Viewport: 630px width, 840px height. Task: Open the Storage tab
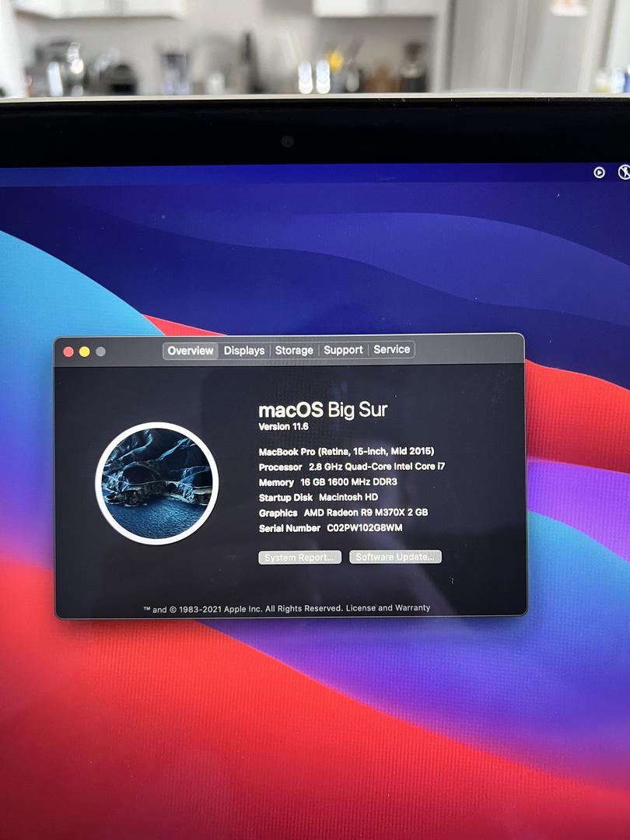pyautogui.click(x=294, y=350)
